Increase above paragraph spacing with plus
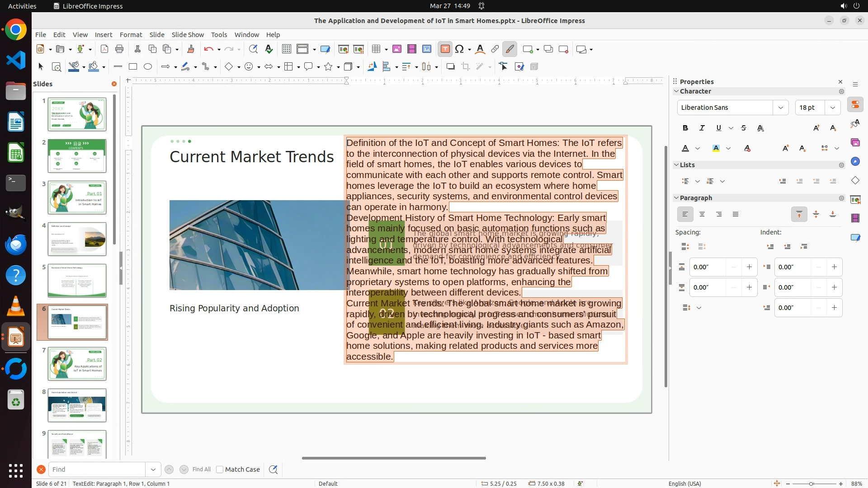The width and height of the screenshot is (868, 488). click(x=749, y=267)
